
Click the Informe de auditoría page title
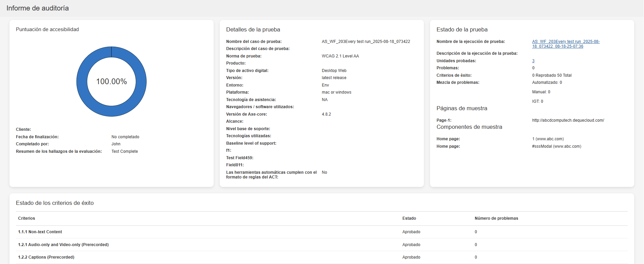pyautogui.click(x=38, y=8)
